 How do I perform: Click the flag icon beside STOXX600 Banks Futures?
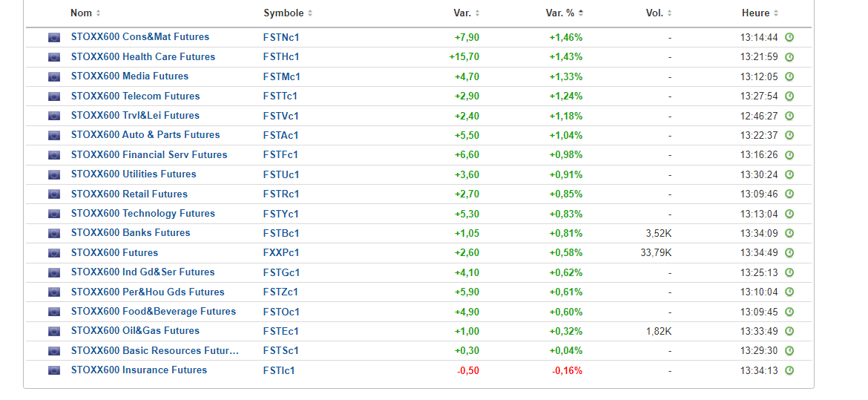pos(54,233)
